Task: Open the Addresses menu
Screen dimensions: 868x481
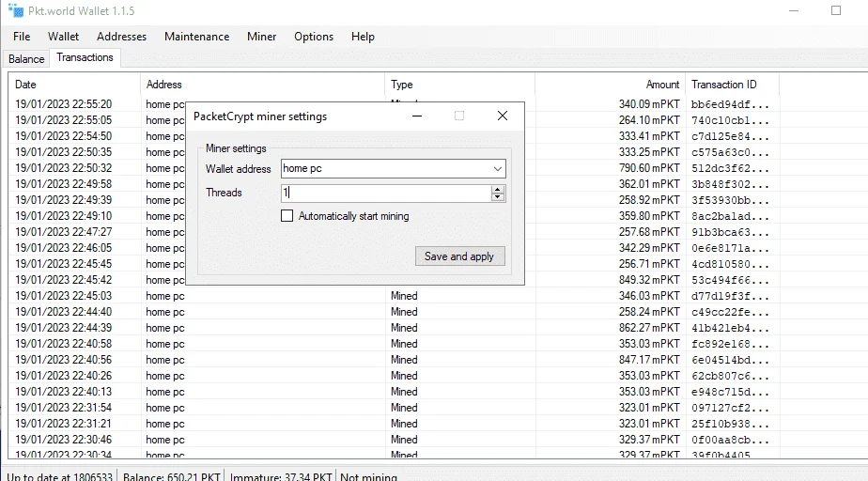Action: tap(121, 37)
